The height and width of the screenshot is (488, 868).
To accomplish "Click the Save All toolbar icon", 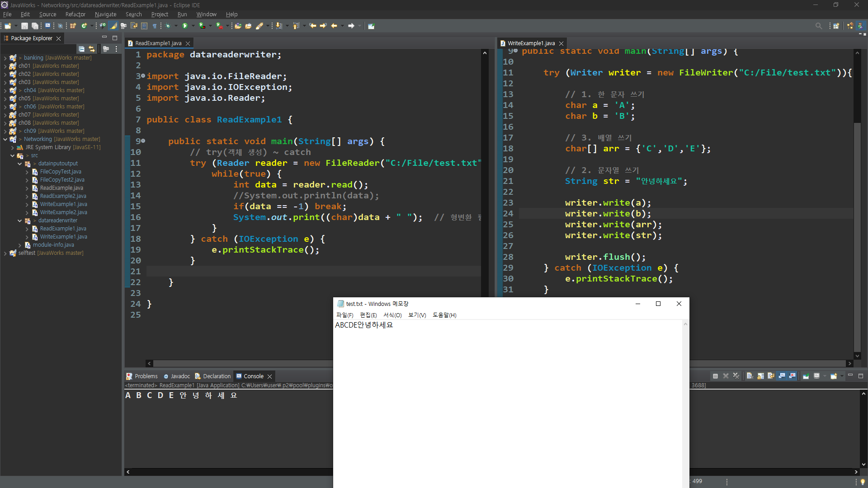I will (x=35, y=26).
